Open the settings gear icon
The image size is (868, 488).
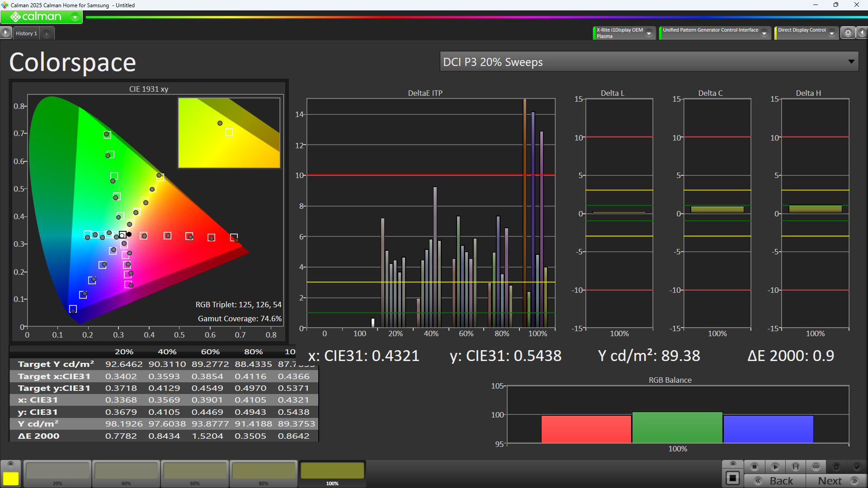(848, 33)
